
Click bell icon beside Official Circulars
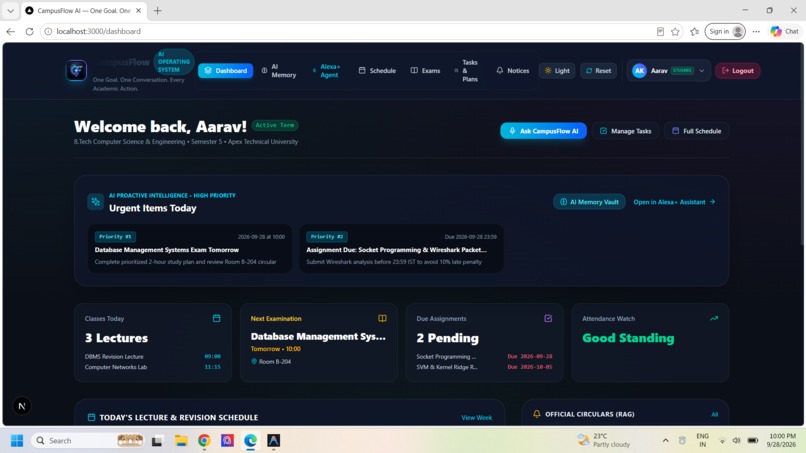click(537, 414)
